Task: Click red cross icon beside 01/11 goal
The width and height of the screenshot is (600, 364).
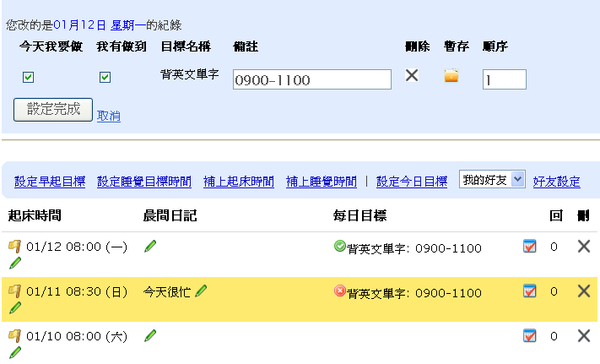Action: point(339,291)
